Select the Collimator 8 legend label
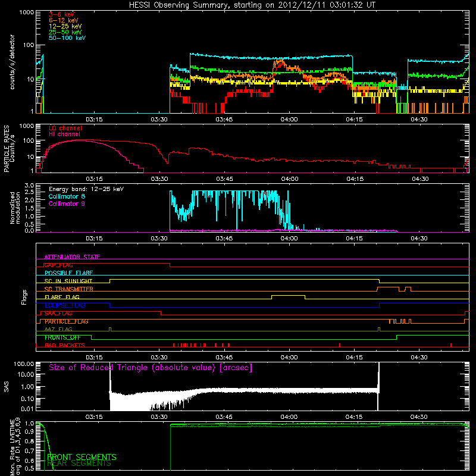This screenshot has width=476, height=476. pos(67,196)
